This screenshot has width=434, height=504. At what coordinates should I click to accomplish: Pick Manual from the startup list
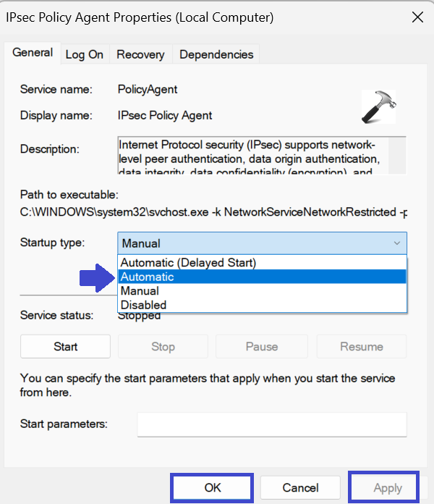(x=140, y=291)
